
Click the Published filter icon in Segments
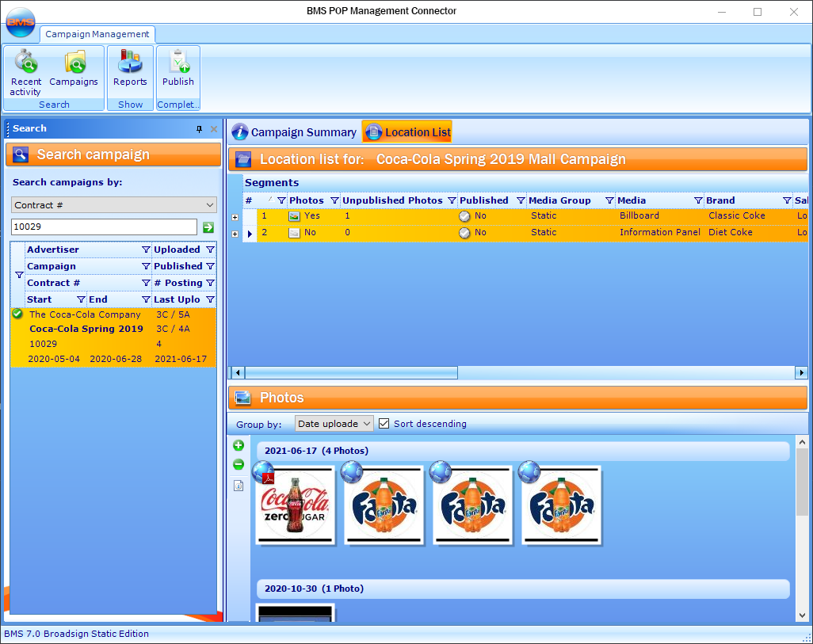tap(521, 200)
